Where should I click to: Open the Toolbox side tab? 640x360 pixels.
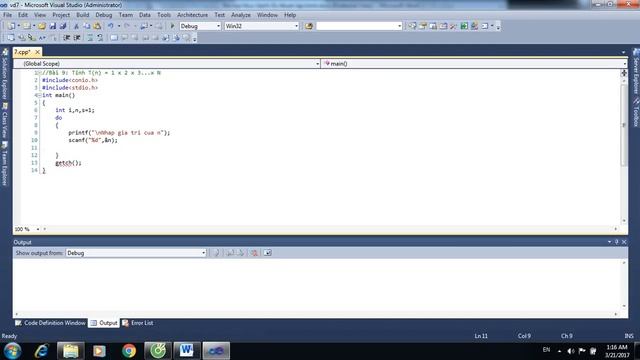(636, 112)
